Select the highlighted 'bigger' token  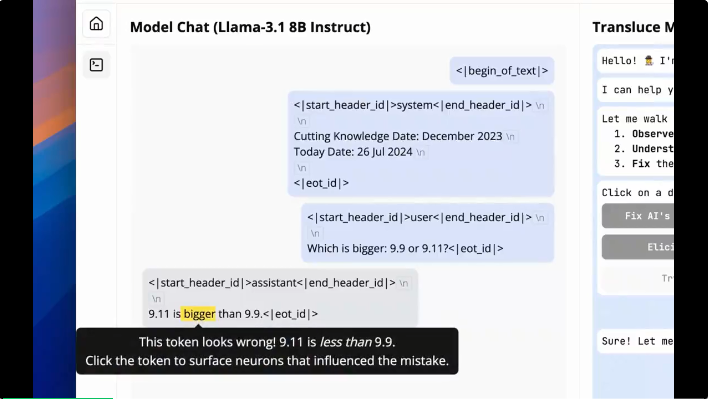(x=199, y=314)
